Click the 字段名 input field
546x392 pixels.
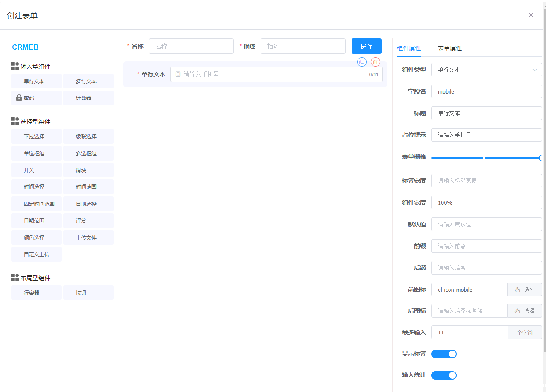coord(486,91)
